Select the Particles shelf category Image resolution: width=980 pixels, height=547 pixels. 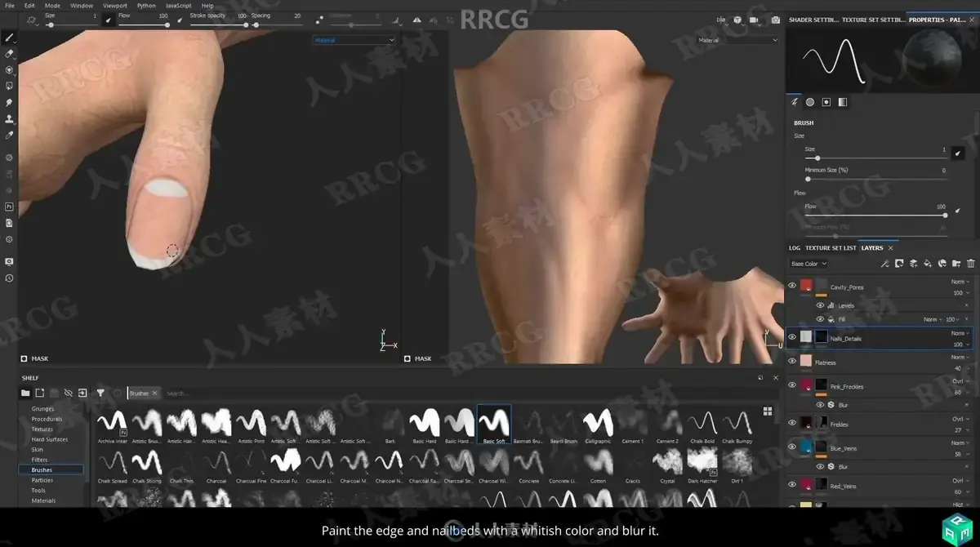click(x=42, y=480)
